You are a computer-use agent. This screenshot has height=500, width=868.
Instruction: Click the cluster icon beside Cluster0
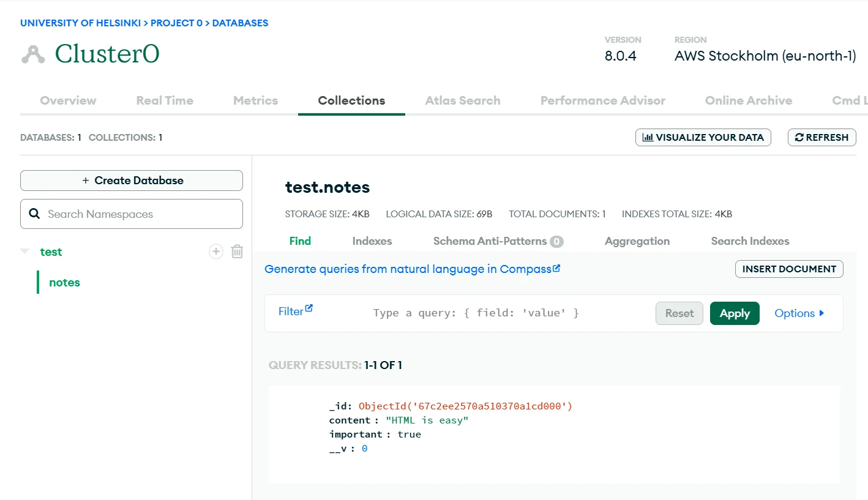coord(33,54)
